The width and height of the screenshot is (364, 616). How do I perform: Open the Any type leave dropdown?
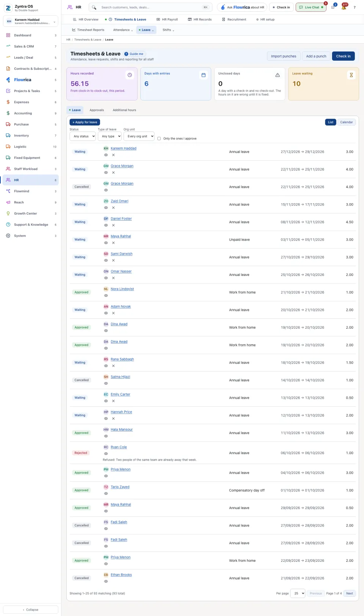point(110,136)
